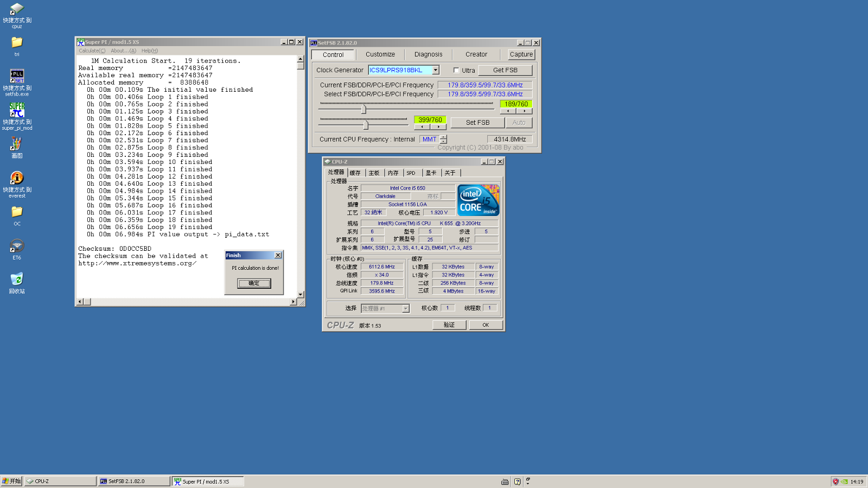Click the lower slider thumb in SetFSB
This screenshot has width=868, height=488.
366,125
